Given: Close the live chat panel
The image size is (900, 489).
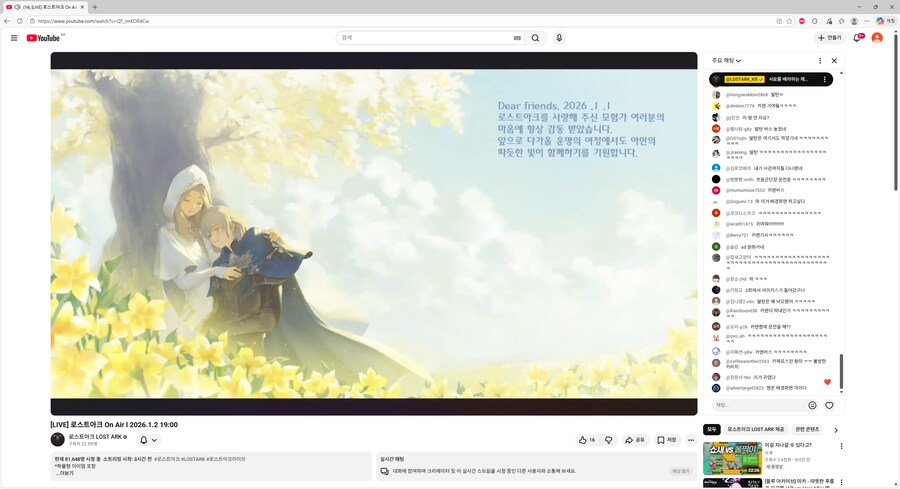Looking at the screenshot, I should point(834,60).
